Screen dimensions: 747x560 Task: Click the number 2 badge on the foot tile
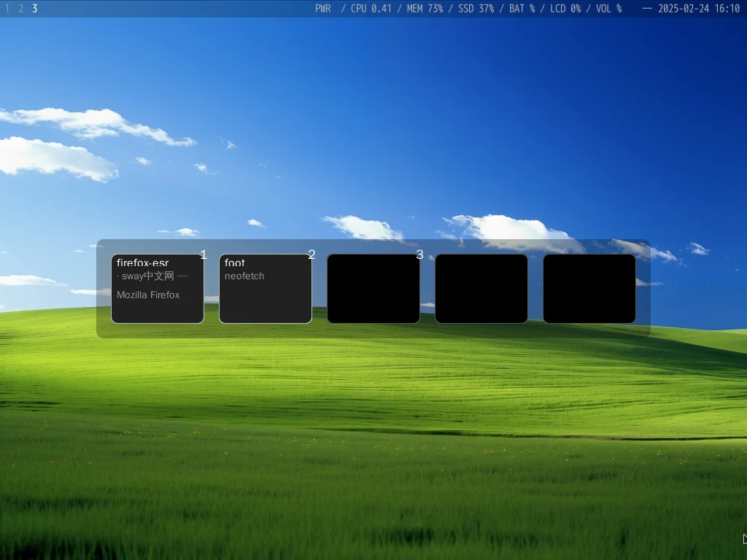coord(311,254)
